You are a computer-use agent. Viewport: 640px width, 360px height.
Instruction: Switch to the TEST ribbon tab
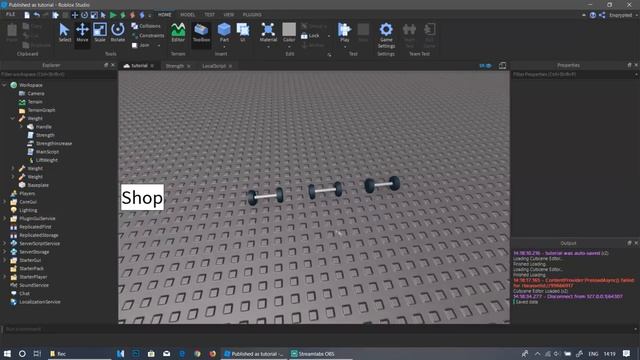209,15
